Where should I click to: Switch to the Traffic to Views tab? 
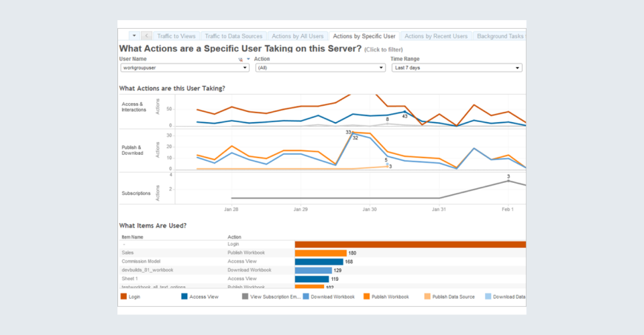[176, 36]
